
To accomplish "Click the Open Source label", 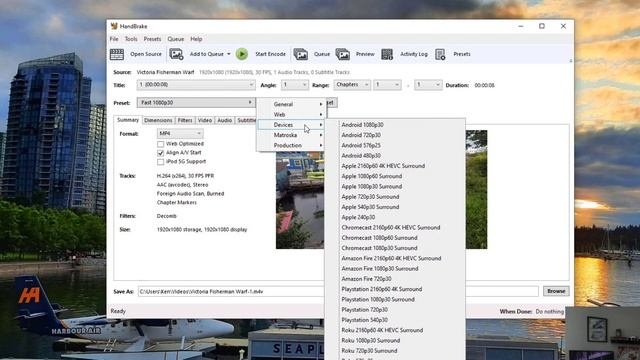I will pyautogui.click(x=146, y=54).
